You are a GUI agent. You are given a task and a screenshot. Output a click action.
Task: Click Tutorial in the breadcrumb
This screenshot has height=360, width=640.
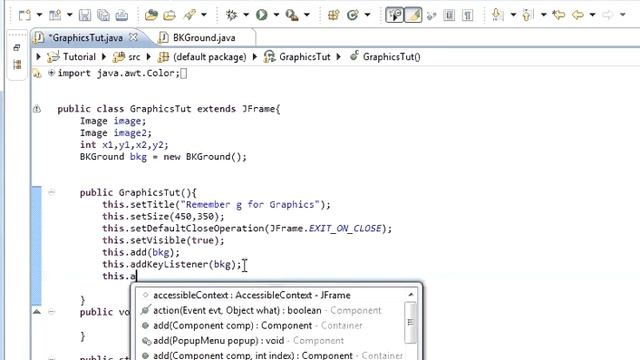[79, 57]
